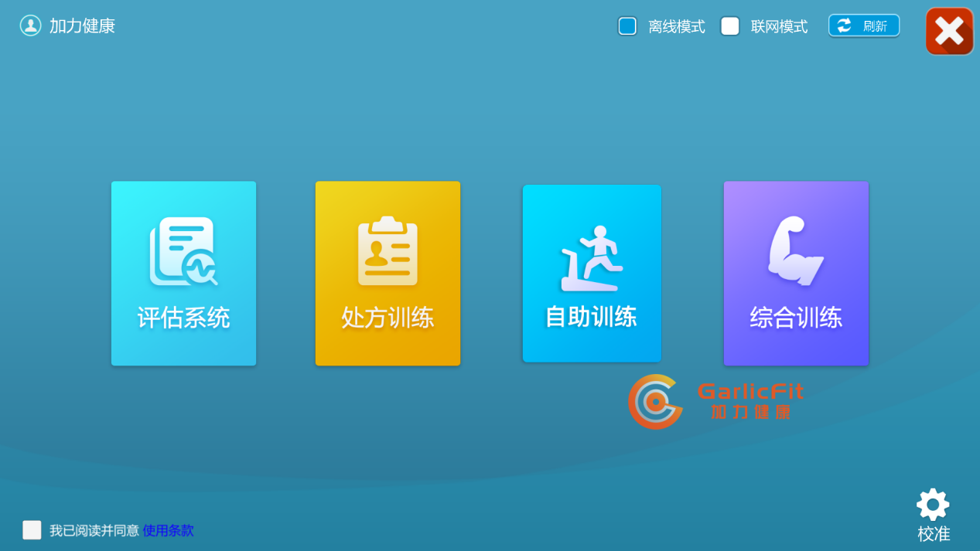Click the user profile avatar icon

click(x=30, y=26)
